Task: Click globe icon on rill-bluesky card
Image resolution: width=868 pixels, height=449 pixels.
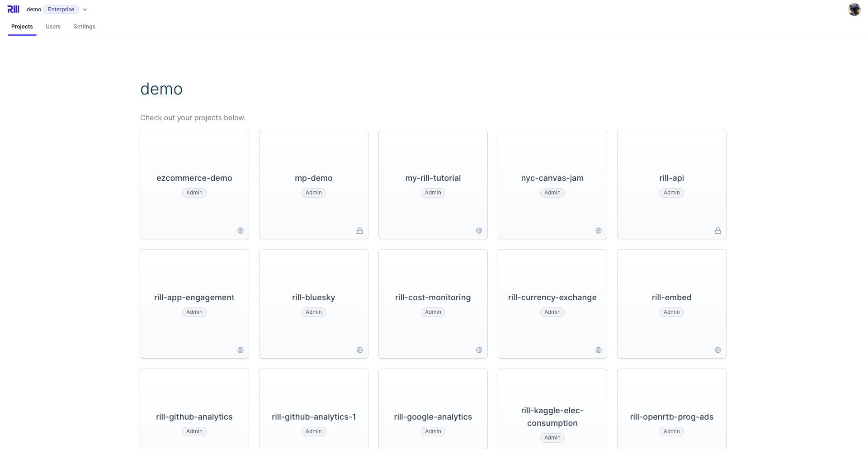Action: pyautogui.click(x=360, y=350)
